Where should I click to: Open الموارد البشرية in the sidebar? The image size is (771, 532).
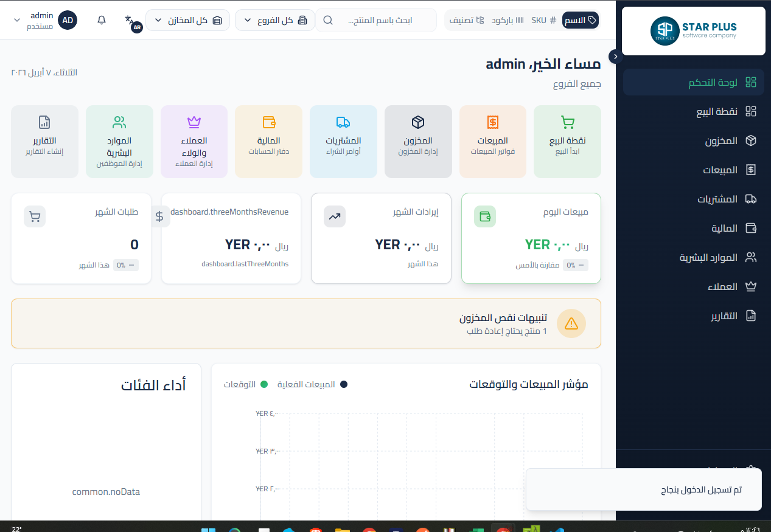click(717, 257)
